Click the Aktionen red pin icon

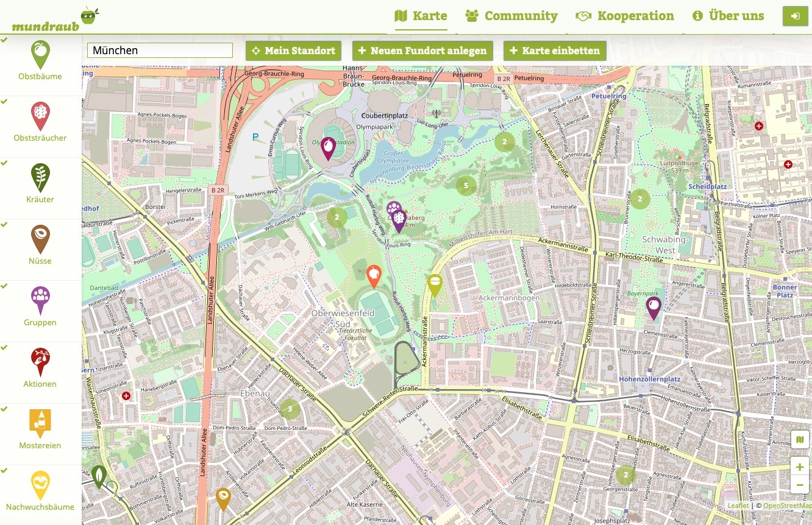(40, 362)
